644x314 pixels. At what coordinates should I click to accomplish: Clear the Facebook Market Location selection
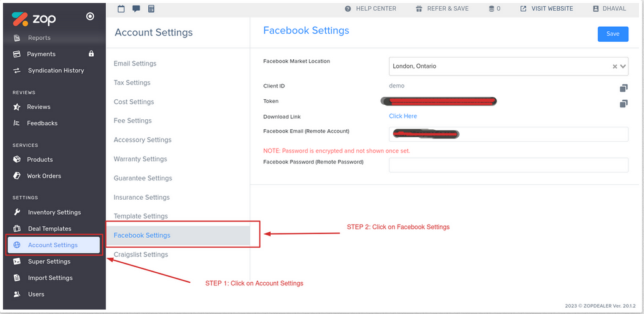pos(615,66)
